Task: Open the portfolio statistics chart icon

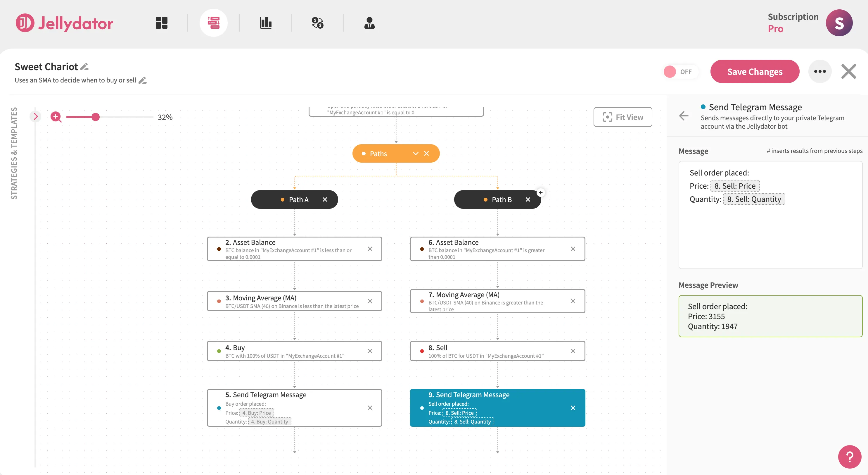Action: (266, 23)
